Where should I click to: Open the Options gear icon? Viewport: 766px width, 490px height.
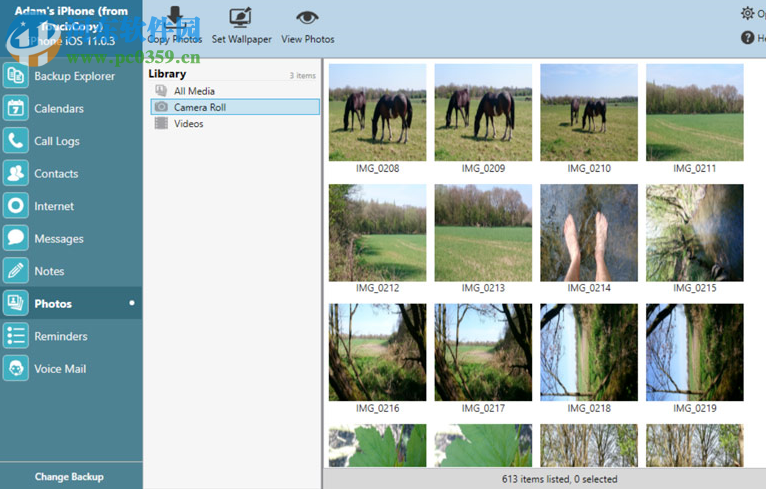pos(747,13)
